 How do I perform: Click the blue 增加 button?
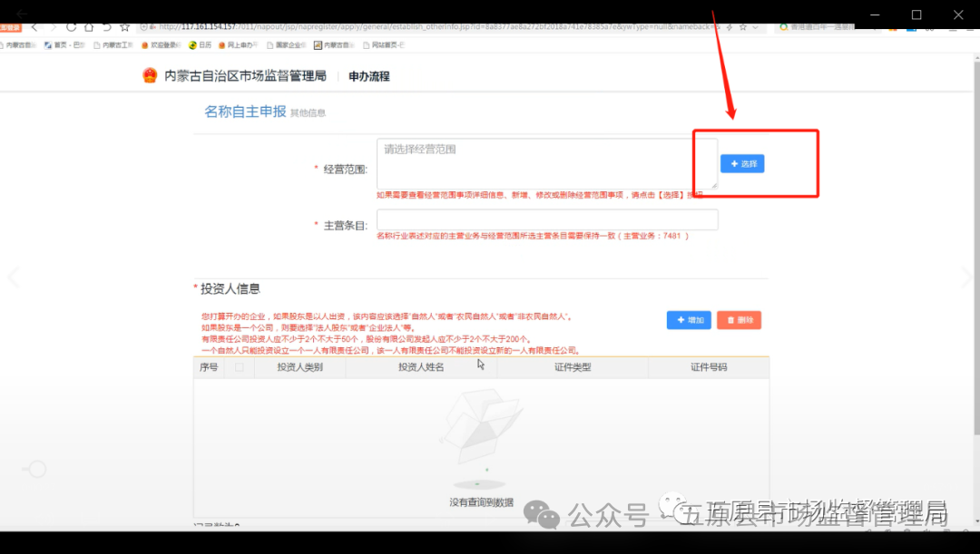689,320
